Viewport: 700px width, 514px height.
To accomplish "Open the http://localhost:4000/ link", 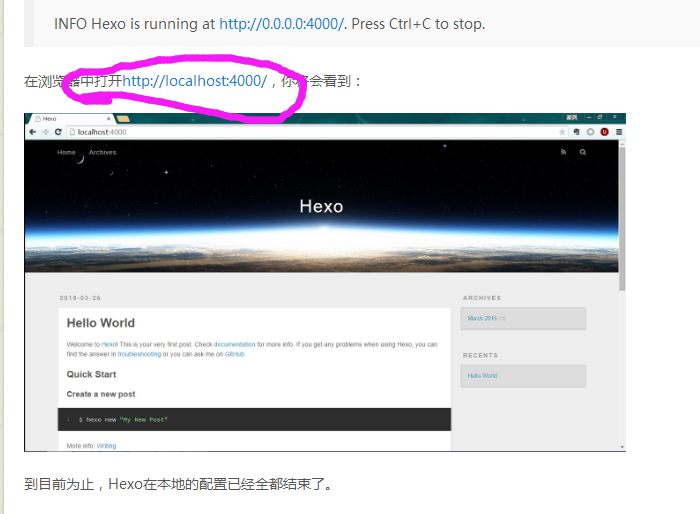I will coord(194,81).
